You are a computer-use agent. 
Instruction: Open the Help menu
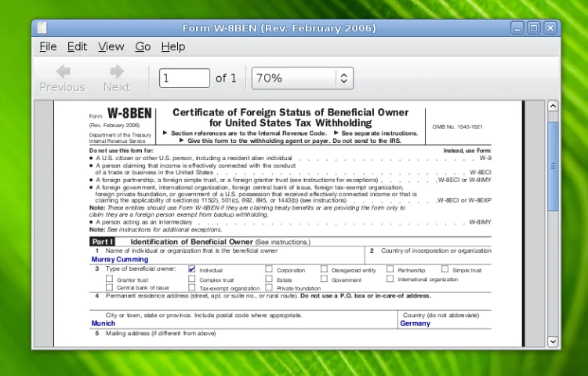click(x=173, y=46)
